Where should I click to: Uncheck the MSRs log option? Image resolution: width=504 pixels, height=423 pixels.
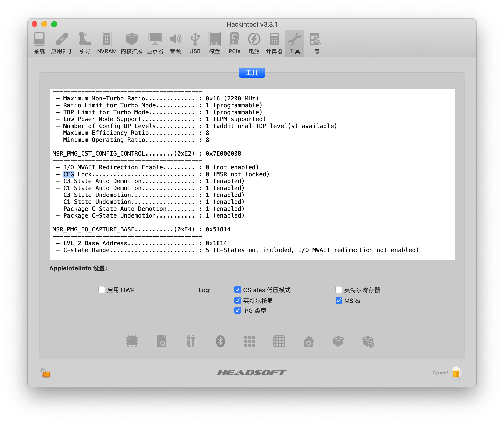(x=339, y=300)
